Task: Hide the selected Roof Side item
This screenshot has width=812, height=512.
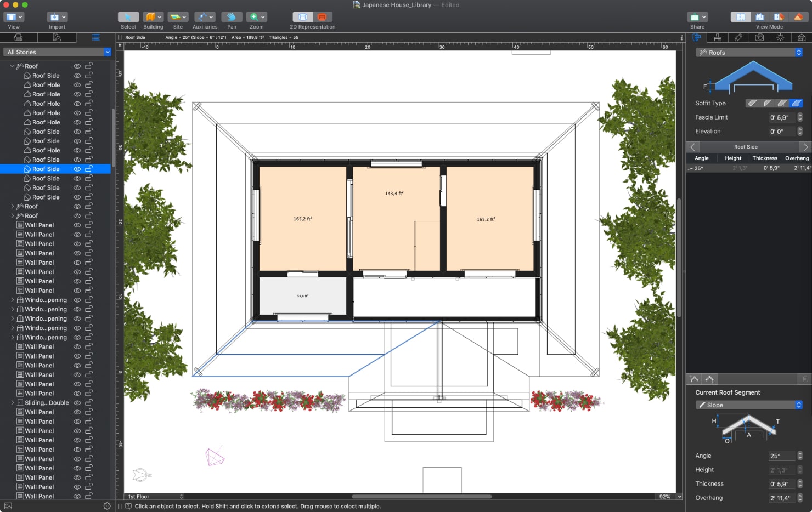Action: (x=77, y=169)
